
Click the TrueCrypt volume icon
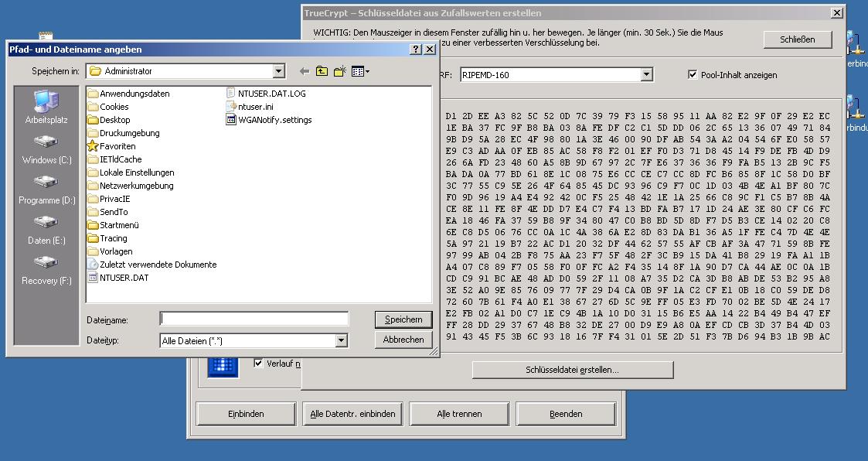pyautogui.click(x=223, y=367)
